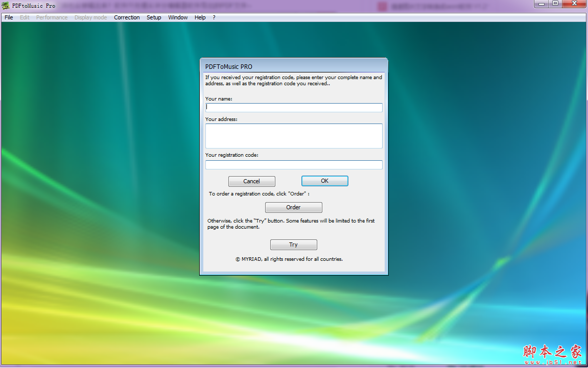Open the disabled Display mode menu
The width and height of the screenshot is (588, 368).
90,18
